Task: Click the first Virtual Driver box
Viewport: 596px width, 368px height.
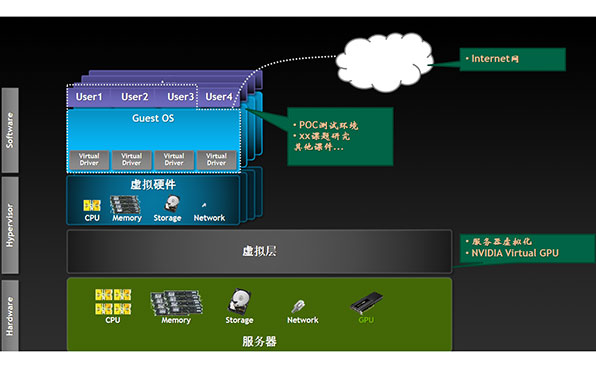Action: pyautogui.click(x=89, y=160)
